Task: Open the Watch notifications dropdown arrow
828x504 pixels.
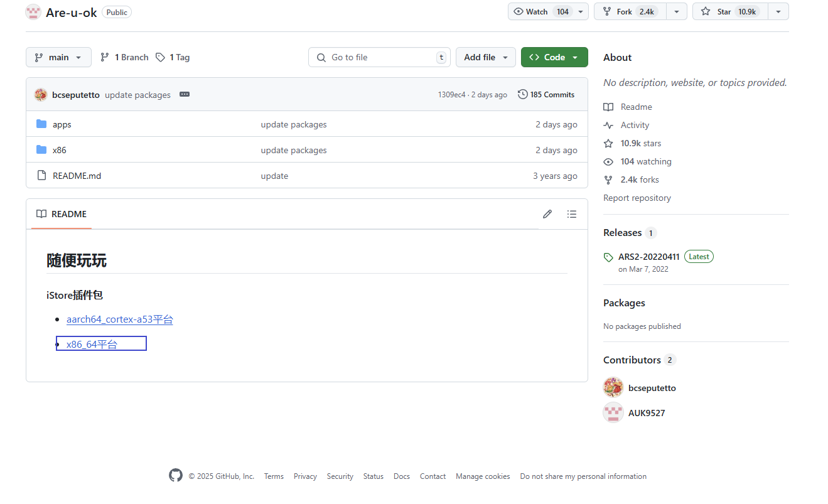Action: [581, 11]
